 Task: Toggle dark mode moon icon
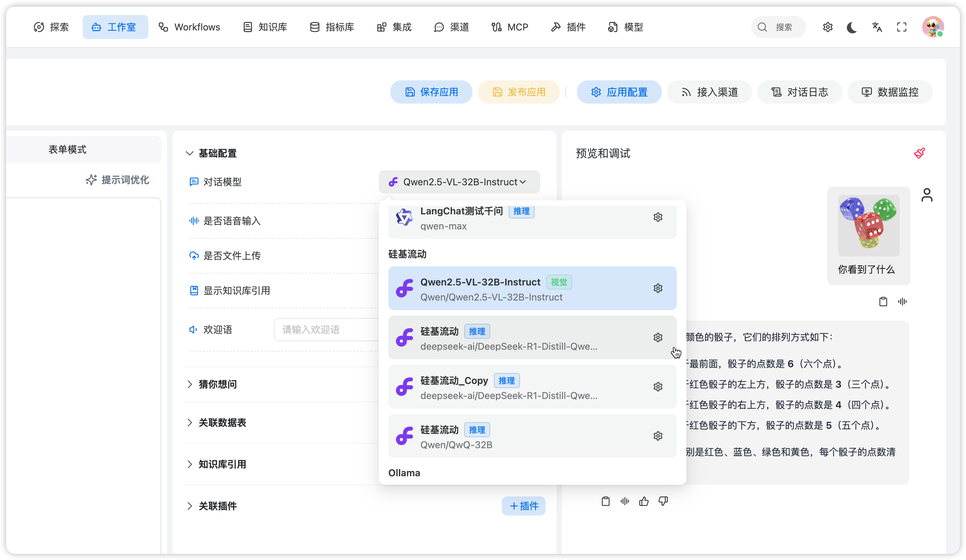851,27
